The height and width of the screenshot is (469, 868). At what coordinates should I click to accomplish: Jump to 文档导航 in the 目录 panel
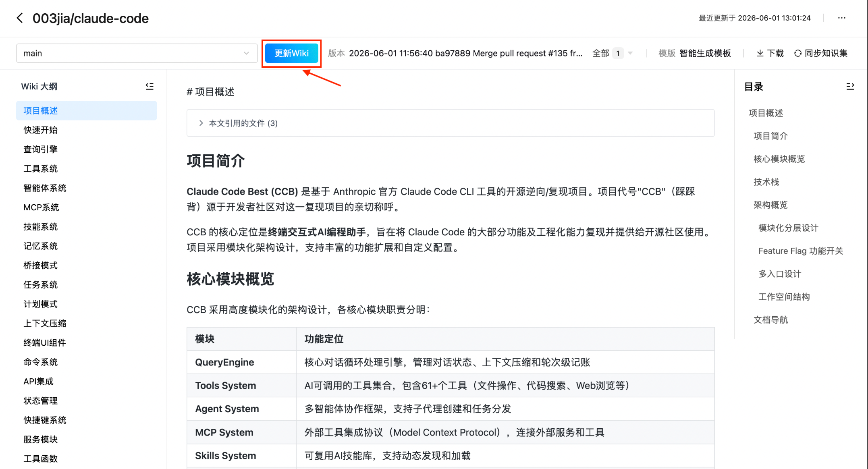click(770, 320)
